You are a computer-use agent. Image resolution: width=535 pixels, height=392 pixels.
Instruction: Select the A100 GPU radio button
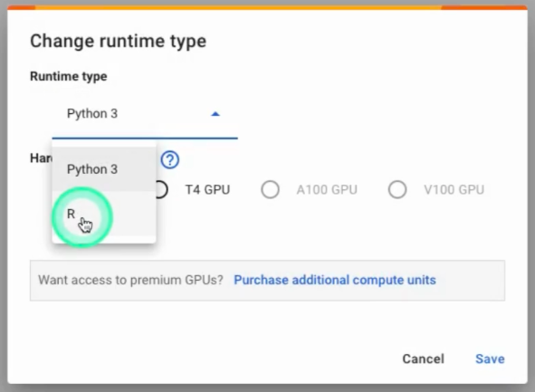pyautogui.click(x=271, y=189)
